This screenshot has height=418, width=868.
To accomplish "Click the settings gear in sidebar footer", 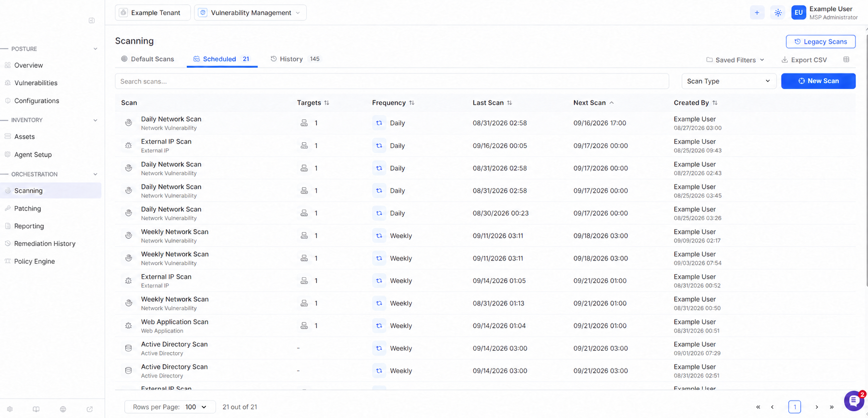I will click(10, 409).
